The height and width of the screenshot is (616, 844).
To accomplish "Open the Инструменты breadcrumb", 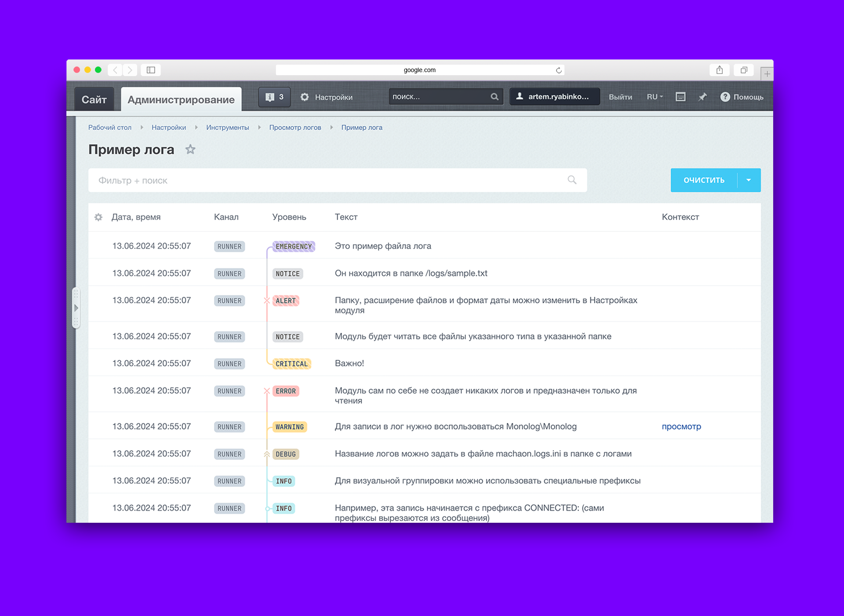I will (228, 128).
